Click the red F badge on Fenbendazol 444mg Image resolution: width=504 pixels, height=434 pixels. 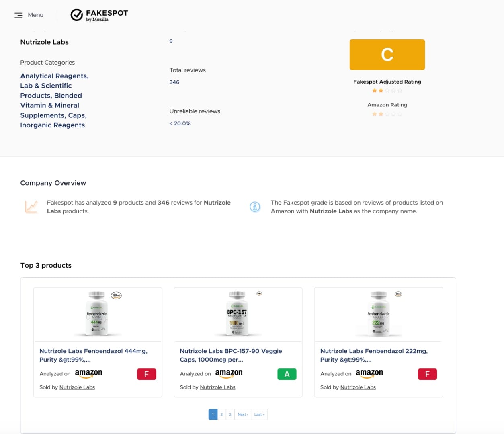(146, 374)
